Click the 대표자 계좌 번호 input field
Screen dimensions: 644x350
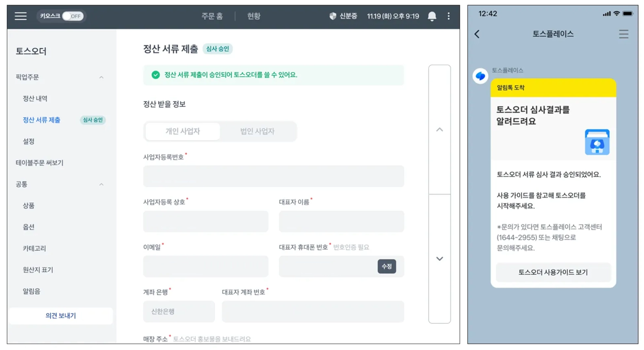point(313,311)
